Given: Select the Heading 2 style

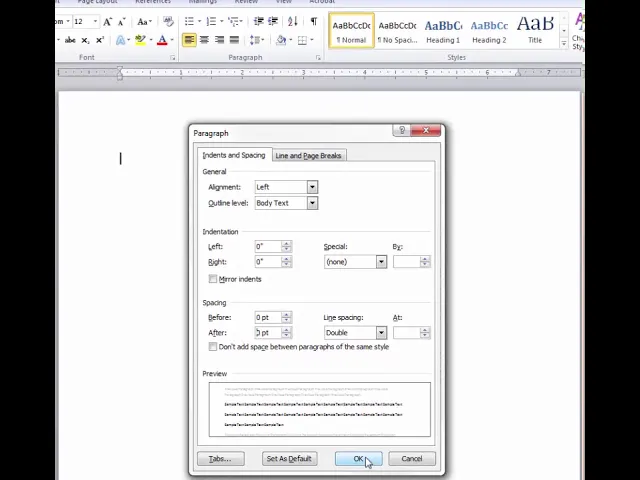Looking at the screenshot, I should coord(489,31).
